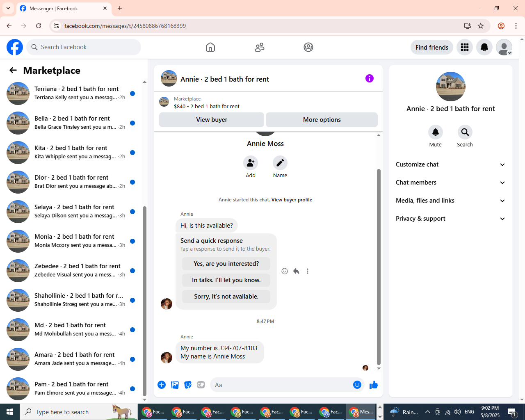Add people to the chat
Viewport: 525px width, 420px height.
(x=251, y=163)
